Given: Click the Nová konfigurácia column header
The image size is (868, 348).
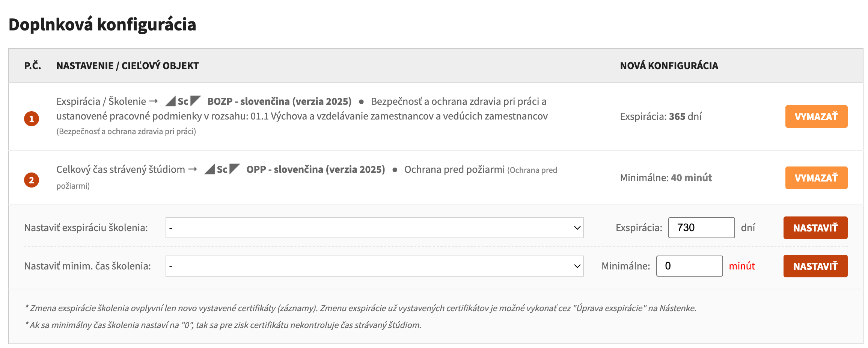Looking at the screenshot, I should coord(669,66).
